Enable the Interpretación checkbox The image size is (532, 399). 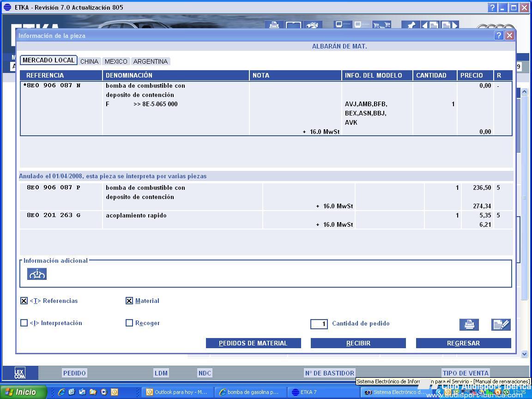[24, 323]
